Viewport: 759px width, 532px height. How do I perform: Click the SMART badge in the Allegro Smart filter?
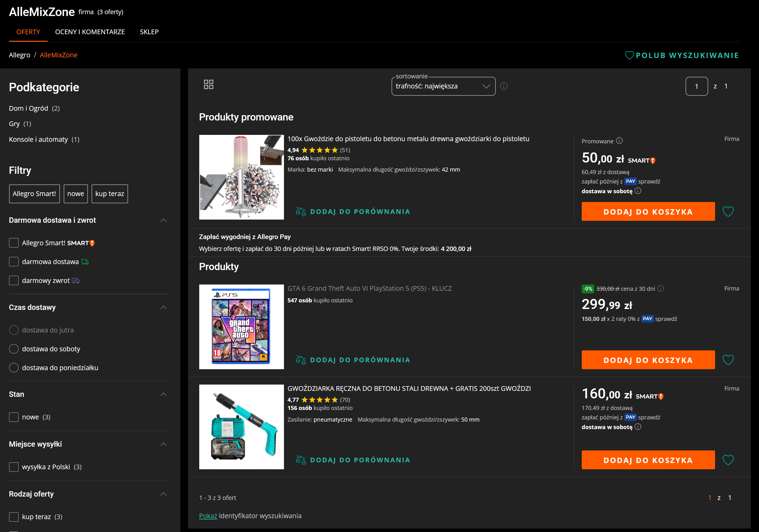pyautogui.click(x=81, y=243)
